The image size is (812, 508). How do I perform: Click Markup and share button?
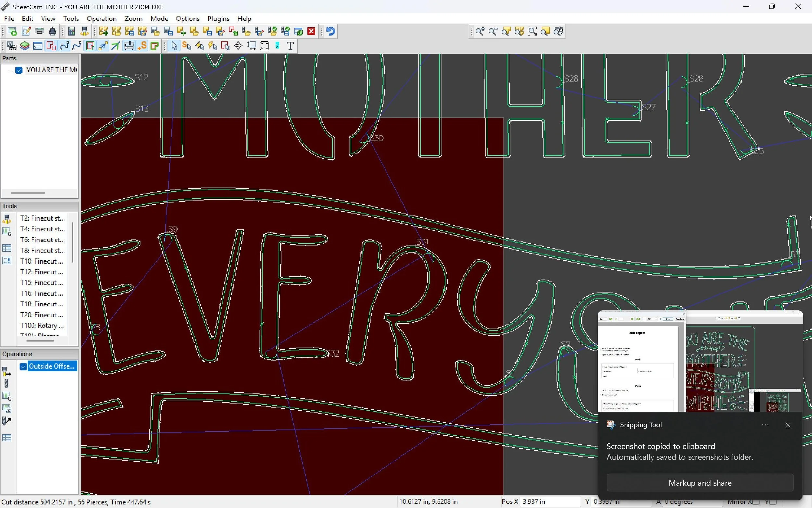point(700,483)
